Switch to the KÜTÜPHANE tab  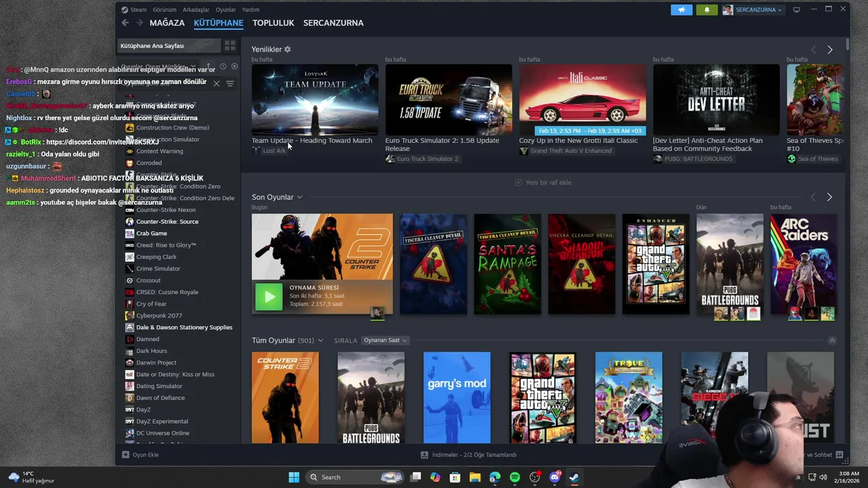[218, 23]
